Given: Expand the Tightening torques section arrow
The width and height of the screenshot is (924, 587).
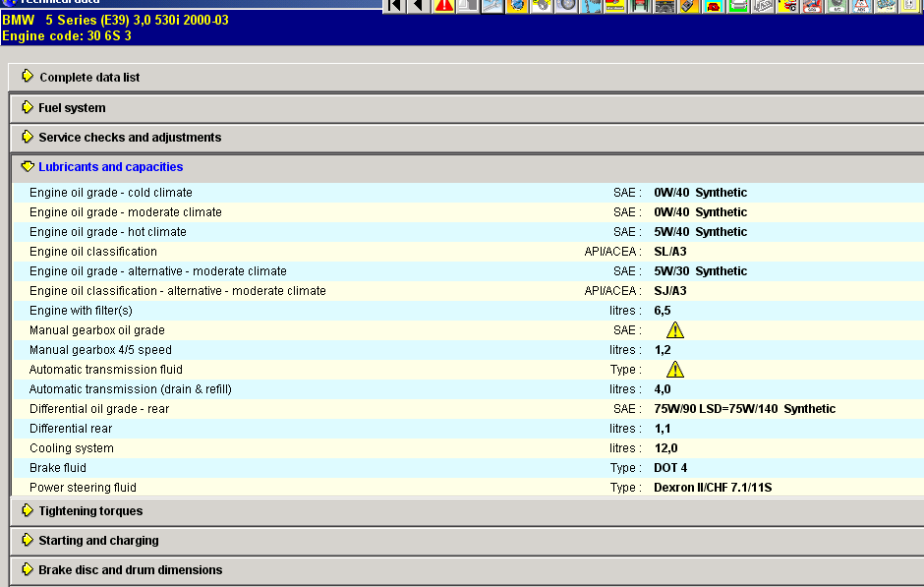Looking at the screenshot, I should pyautogui.click(x=28, y=510).
